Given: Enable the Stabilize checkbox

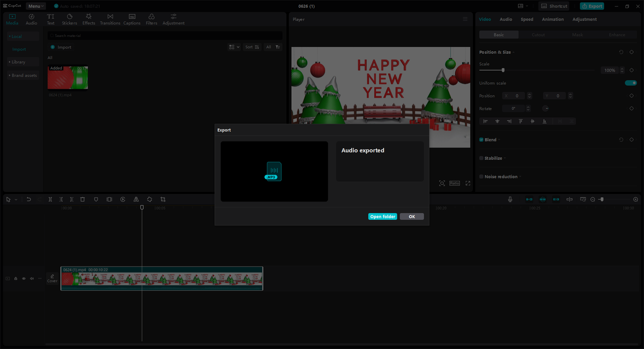Looking at the screenshot, I should pos(481,158).
